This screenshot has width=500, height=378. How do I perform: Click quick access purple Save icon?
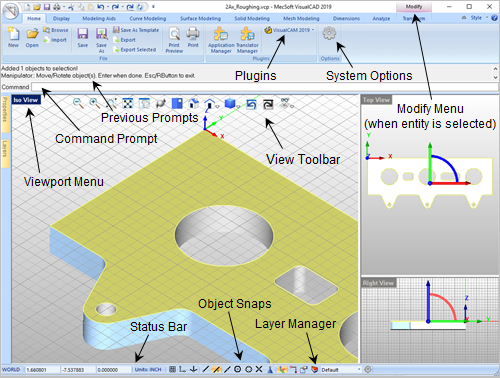47,7
